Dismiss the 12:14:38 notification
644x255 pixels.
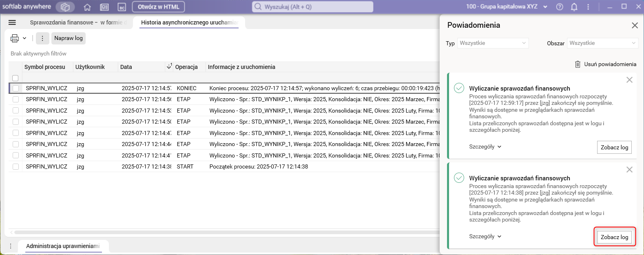tap(629, 170)
